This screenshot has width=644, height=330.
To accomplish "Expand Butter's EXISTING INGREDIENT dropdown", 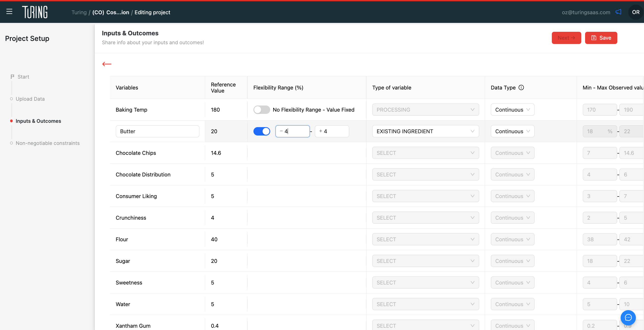I will pos(425,131).
